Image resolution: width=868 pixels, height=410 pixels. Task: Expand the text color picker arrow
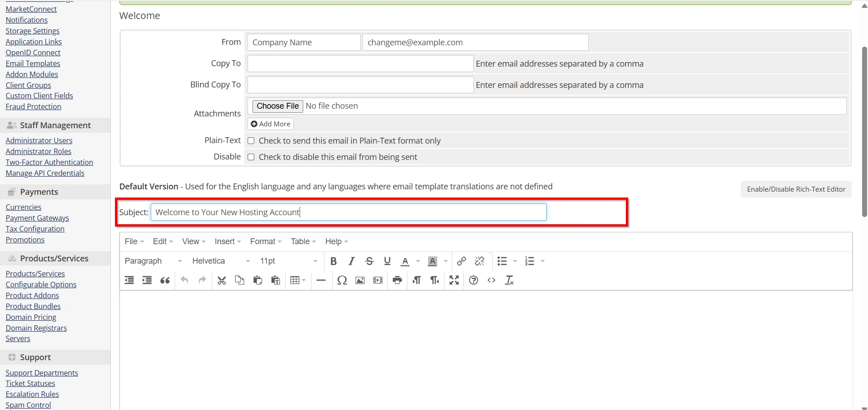[418, 261]
